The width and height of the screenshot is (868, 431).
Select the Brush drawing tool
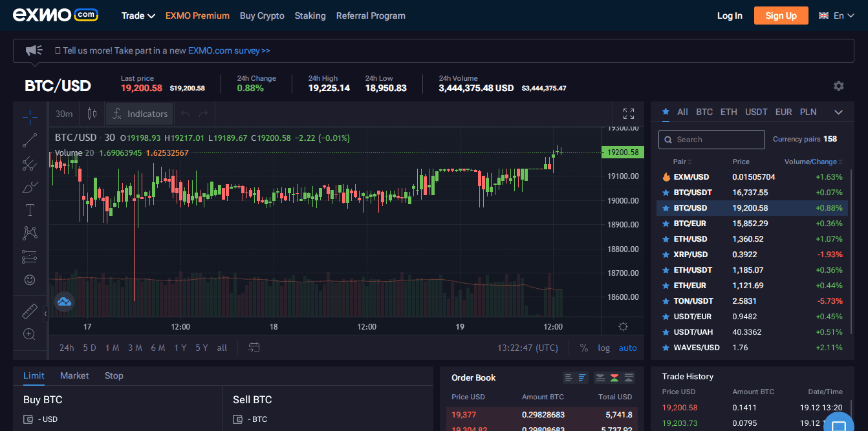(x=30, y=186)
